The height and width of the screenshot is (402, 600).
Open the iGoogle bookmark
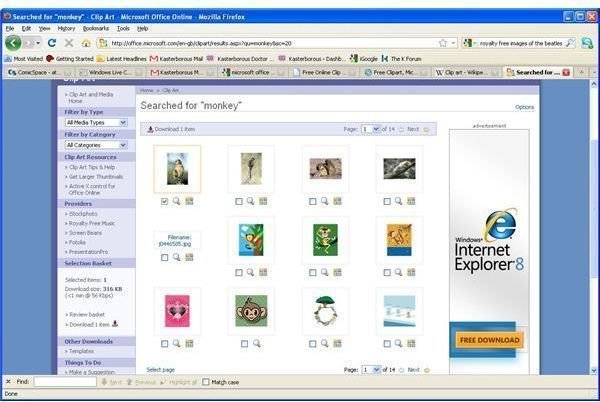tap(364, 59)
